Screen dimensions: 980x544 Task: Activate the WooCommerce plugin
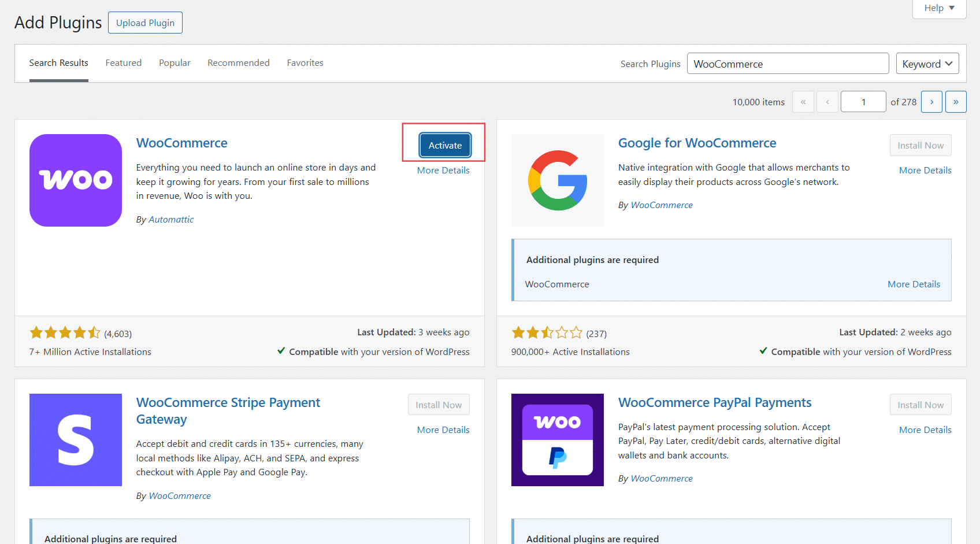(x=445, y=146)
